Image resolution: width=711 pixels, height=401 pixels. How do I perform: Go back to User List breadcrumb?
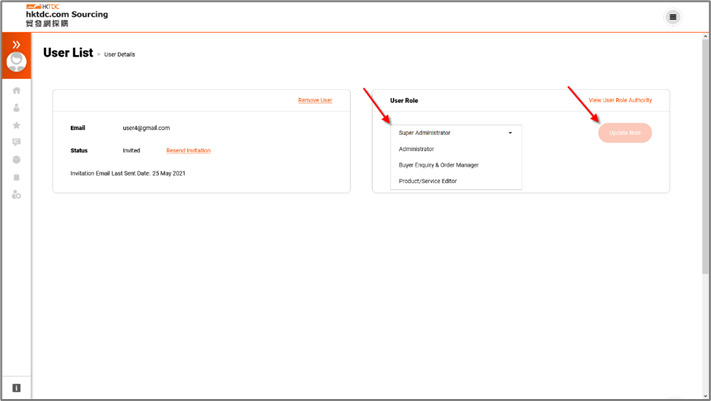click(x=68, y=53)
